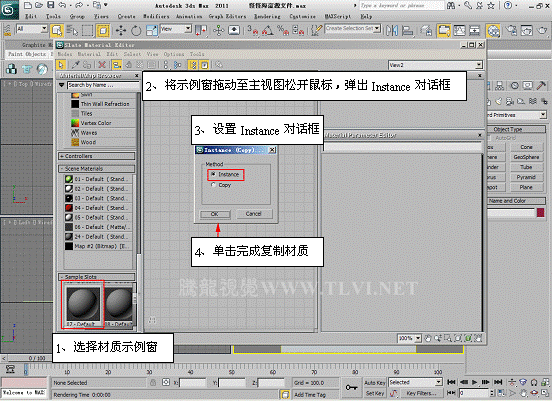Open the Material menu in Slate editor
The height and width of the screenshot is (401, 552).
coord(89,54)
